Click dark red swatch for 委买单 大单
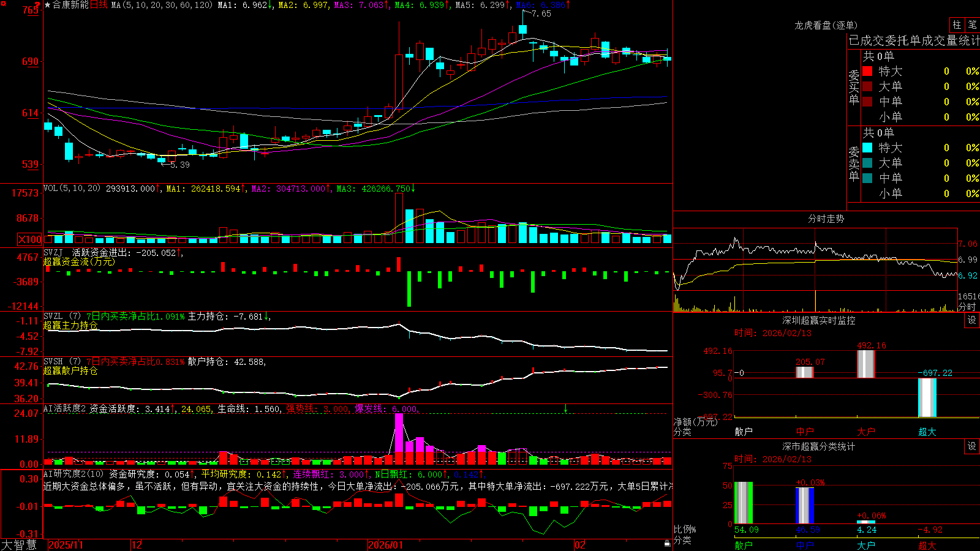This screenshot has width=980, height=551. pos(867,86)
